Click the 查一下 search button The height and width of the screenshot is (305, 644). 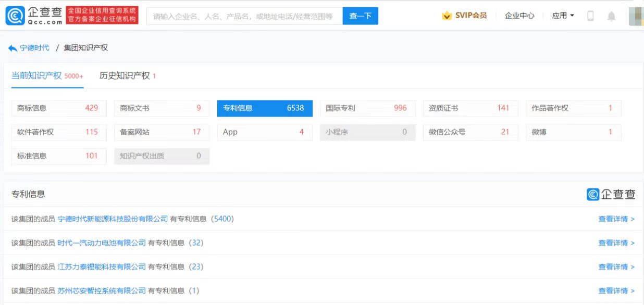(361, 16)
